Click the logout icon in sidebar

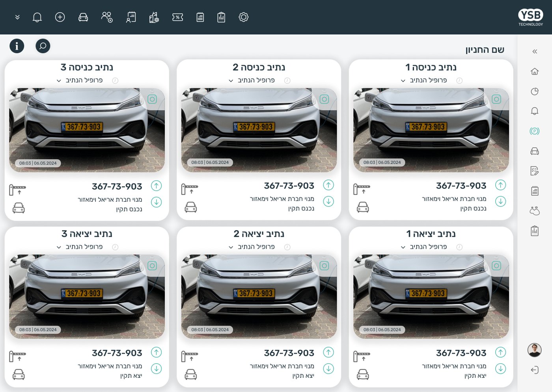tap(535, 370)
